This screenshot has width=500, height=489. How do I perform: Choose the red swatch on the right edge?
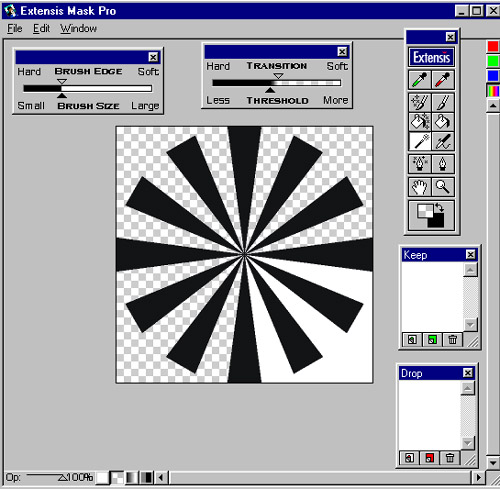493,46
